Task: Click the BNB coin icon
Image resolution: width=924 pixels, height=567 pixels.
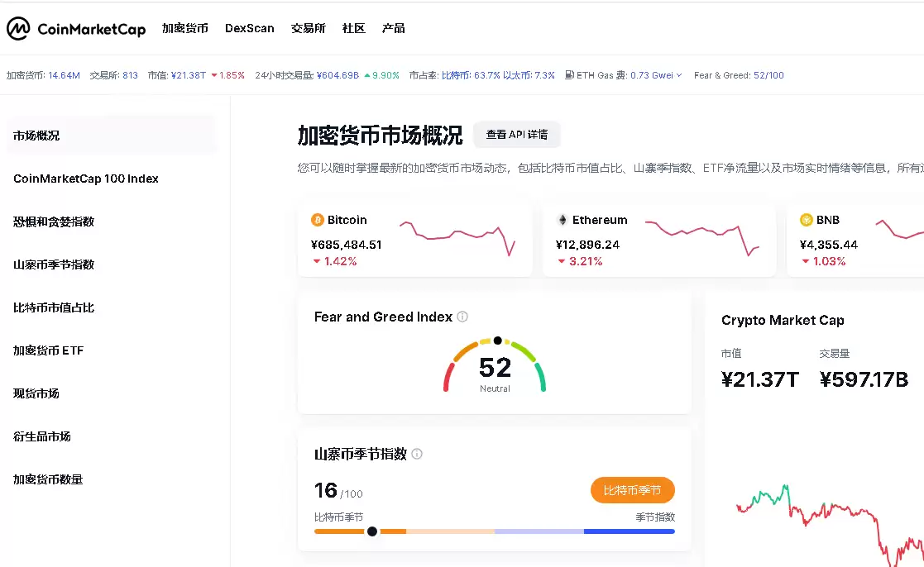Action: 806,220
